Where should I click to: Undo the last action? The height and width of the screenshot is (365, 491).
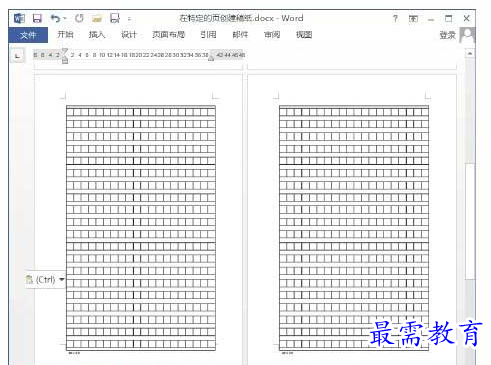[x=55, y=18]
